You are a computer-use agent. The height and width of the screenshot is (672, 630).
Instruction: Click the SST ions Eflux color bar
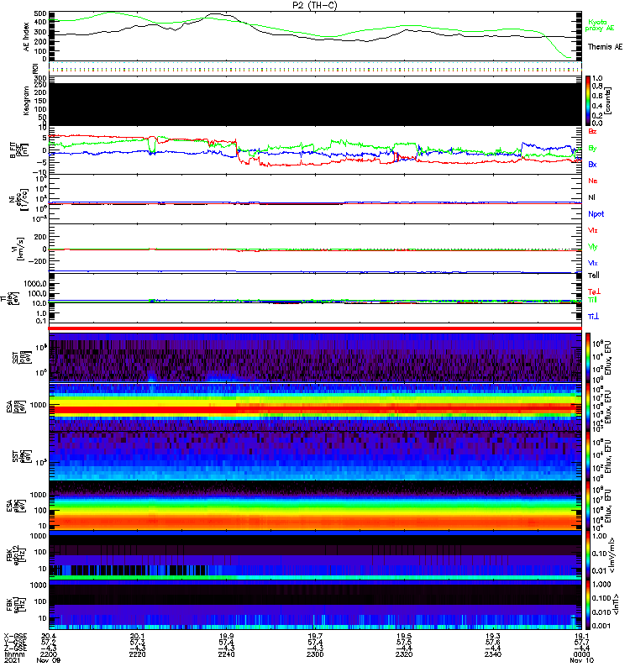(588, 358)
